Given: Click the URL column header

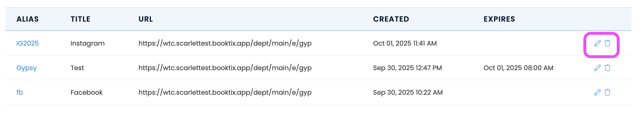Looking at the screenshot, I should coord(146,19).
